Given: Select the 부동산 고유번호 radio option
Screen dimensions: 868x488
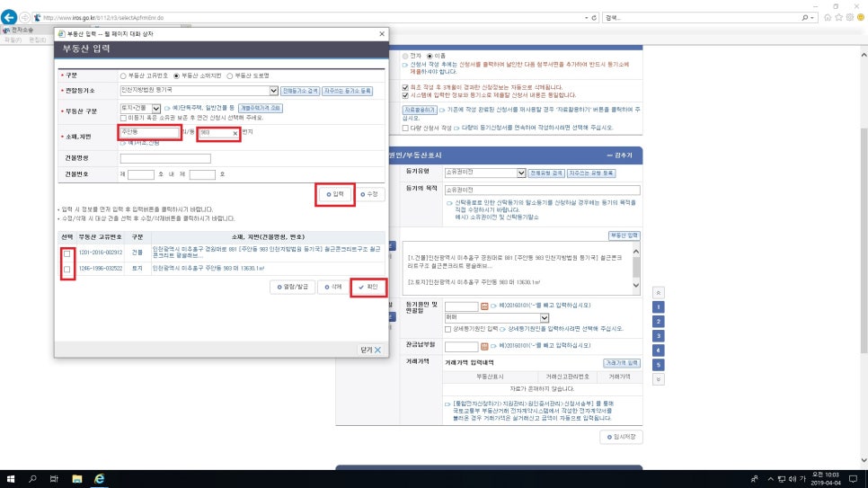Looking at the screenshot, I should click(123, 75).
